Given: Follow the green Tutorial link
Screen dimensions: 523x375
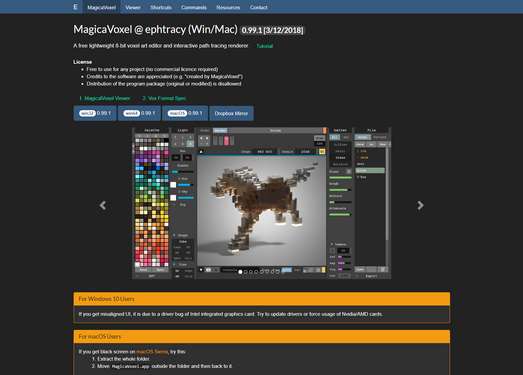Looking at the screenshot, I should coord(265,46).
